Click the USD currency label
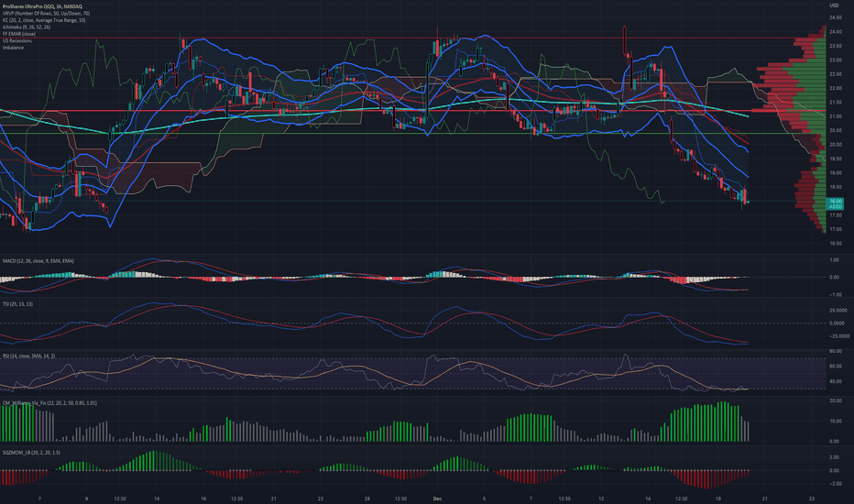854x504 pixels. tap(834, 5)
